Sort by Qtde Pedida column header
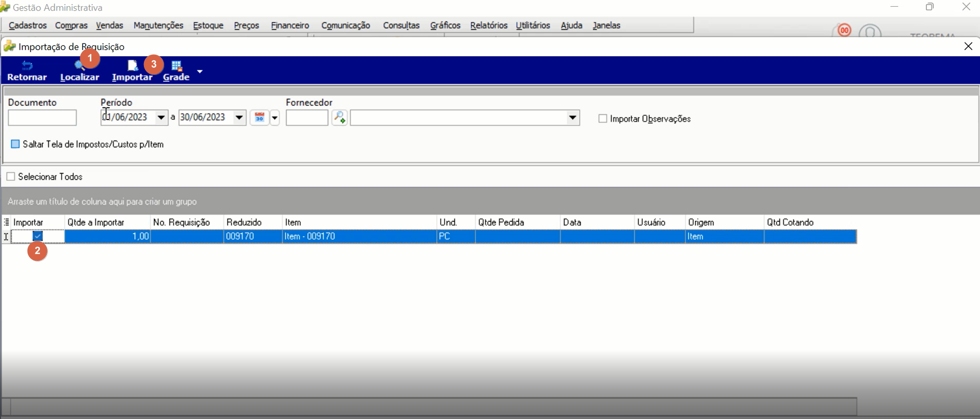 click(518, 222)
